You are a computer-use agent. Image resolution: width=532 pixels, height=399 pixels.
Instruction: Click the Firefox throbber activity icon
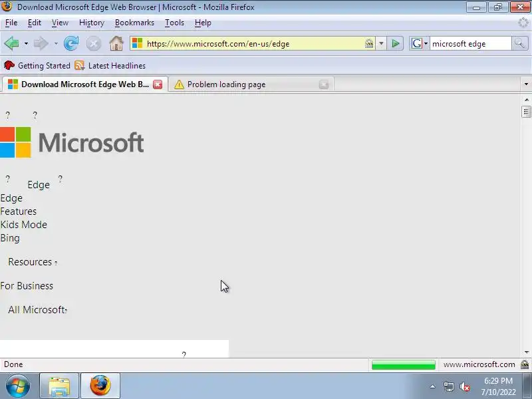523,23
